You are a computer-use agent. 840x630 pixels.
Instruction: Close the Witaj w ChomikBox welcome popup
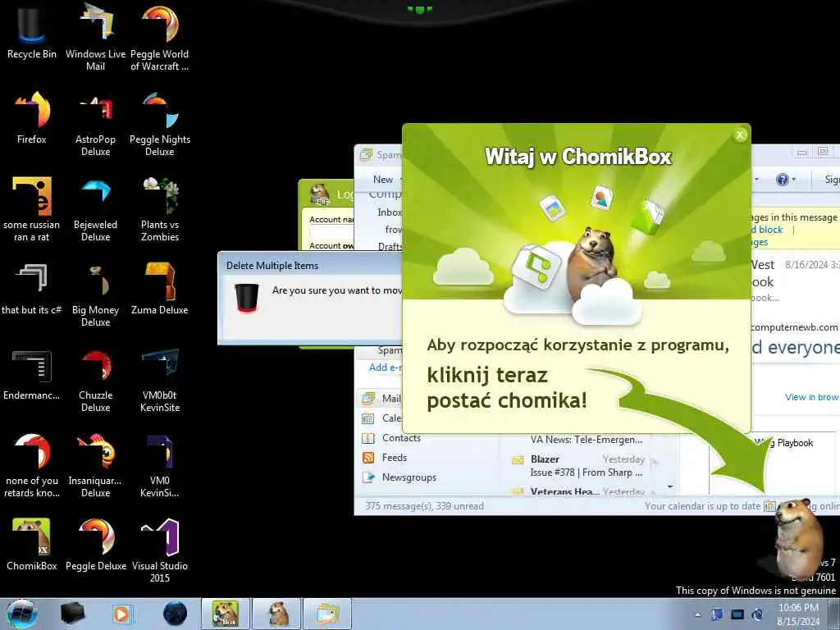tap(740, 135)
